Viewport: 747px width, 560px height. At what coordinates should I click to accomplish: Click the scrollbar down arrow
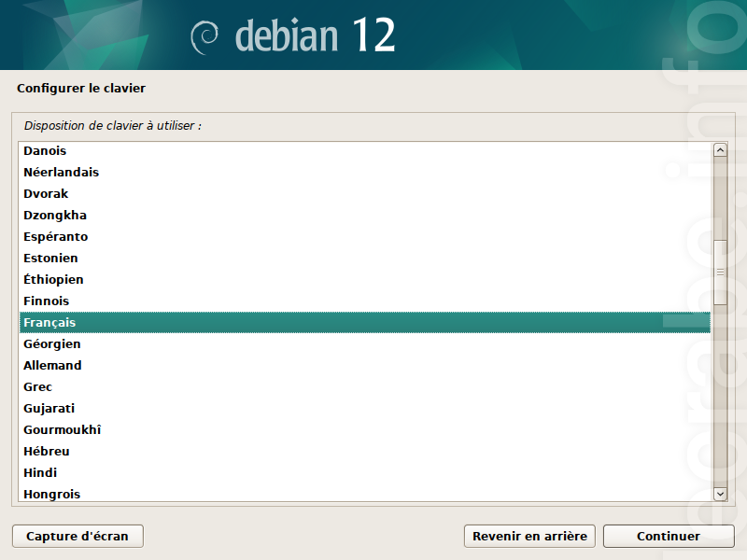tap(720, 494)
